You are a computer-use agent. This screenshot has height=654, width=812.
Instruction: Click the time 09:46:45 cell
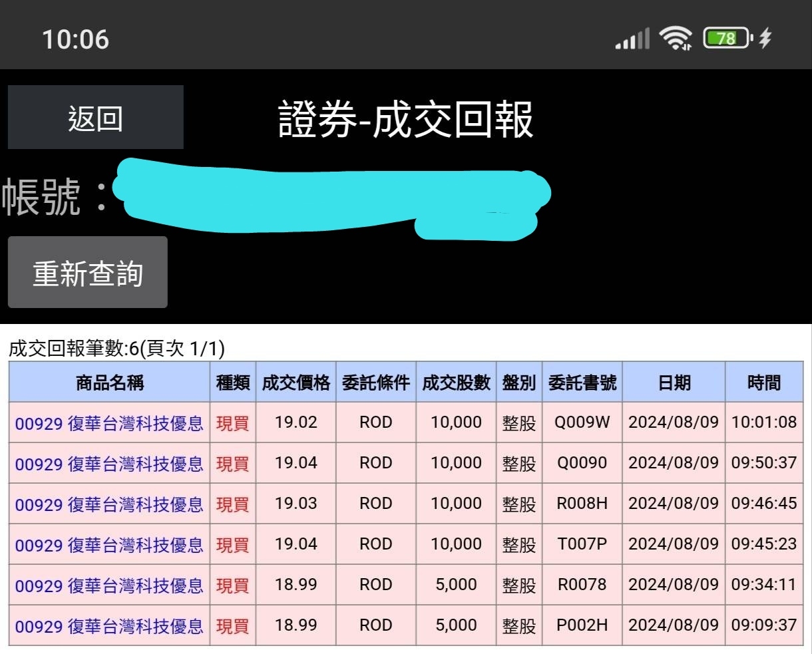coord(764,504)
